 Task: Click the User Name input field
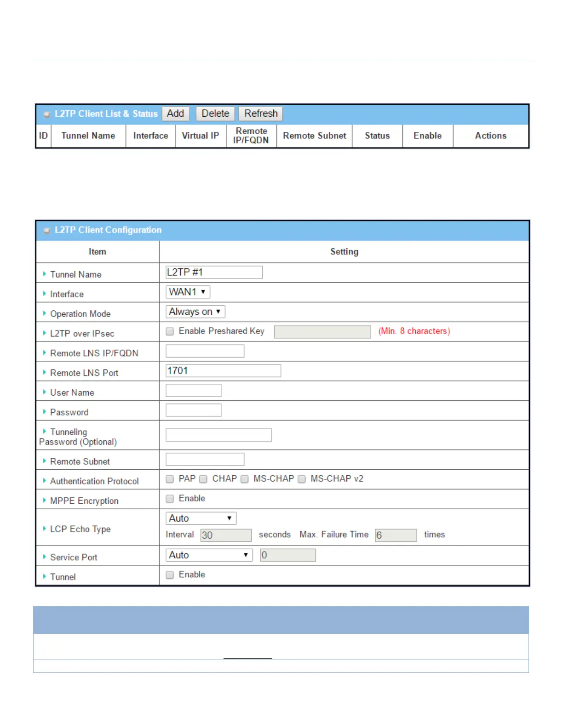(194, 391)
